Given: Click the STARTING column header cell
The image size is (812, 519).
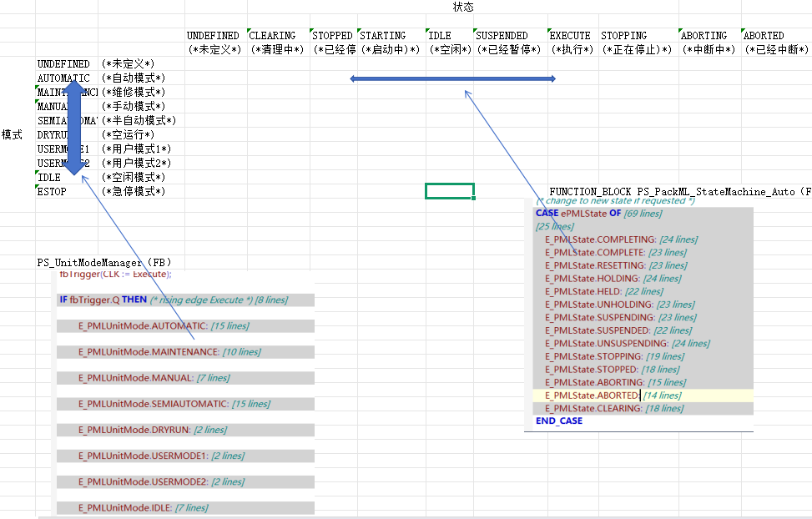Looking at the screenshot, I should pos(391,35).
